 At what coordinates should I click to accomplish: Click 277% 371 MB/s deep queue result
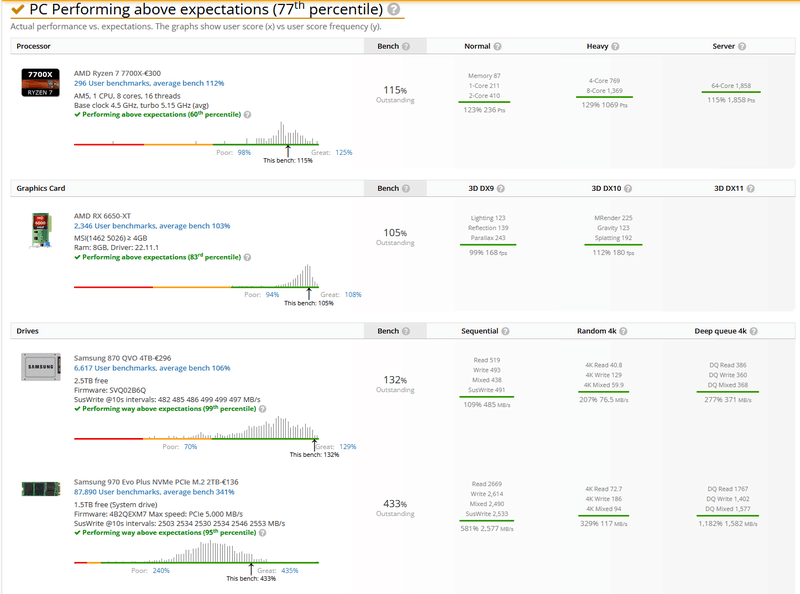point(728,400)
